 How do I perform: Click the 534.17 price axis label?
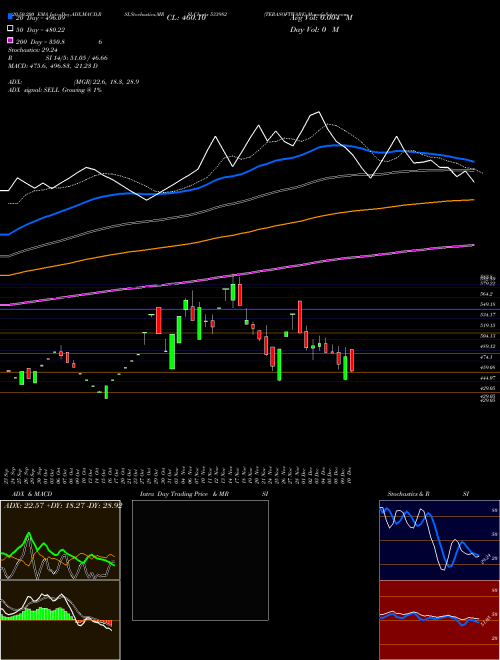(x=488, y=314)
